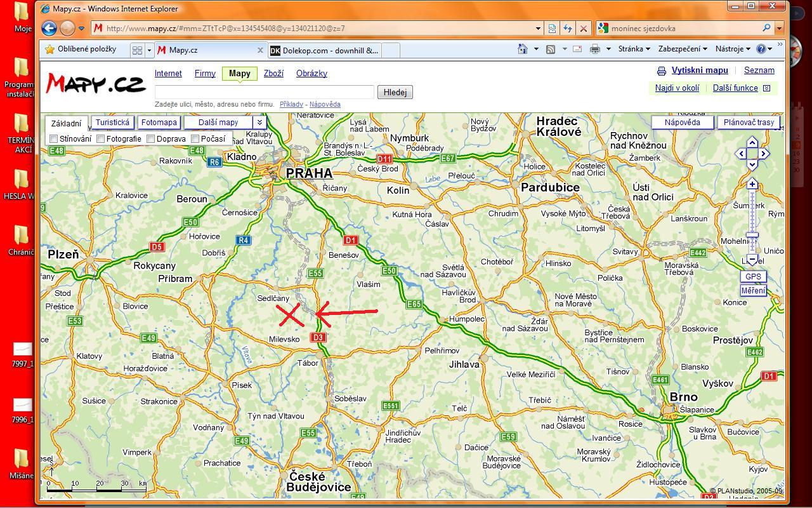
Task: Toggle the Počasí checkbox
Action: pos(195,138)
